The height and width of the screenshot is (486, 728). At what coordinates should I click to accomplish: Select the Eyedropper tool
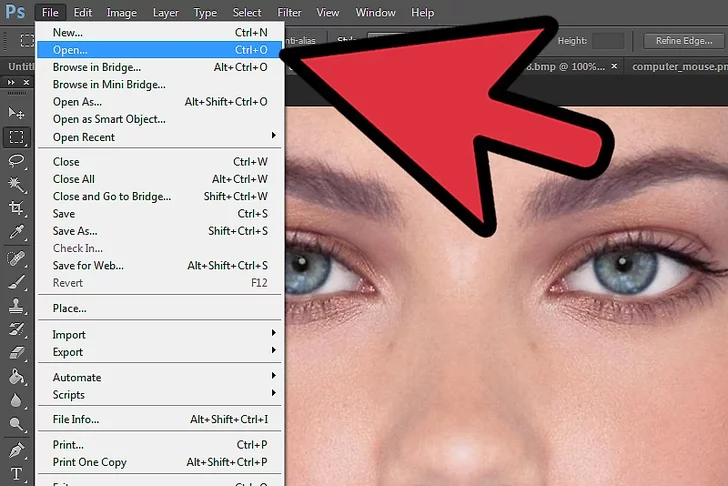(16, 233)
